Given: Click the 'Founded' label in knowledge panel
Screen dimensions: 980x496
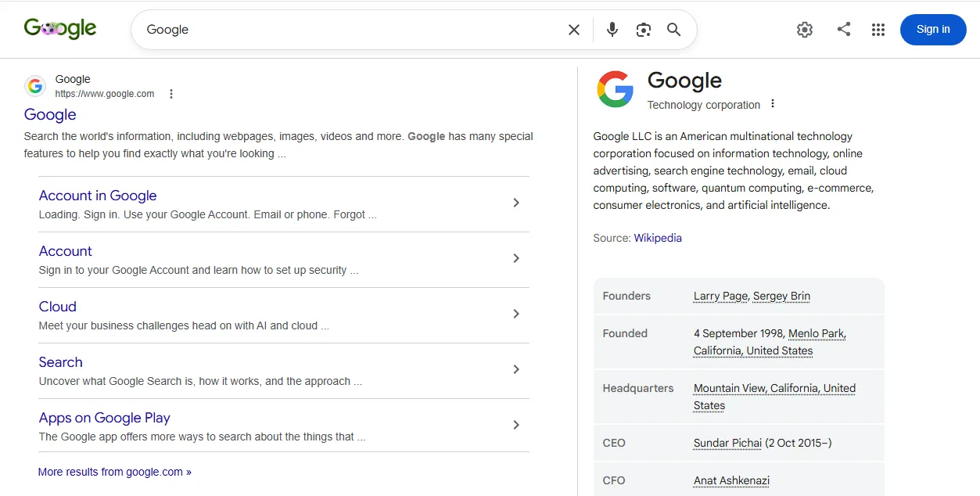Looking at the screenshot, I should point(625,333).
